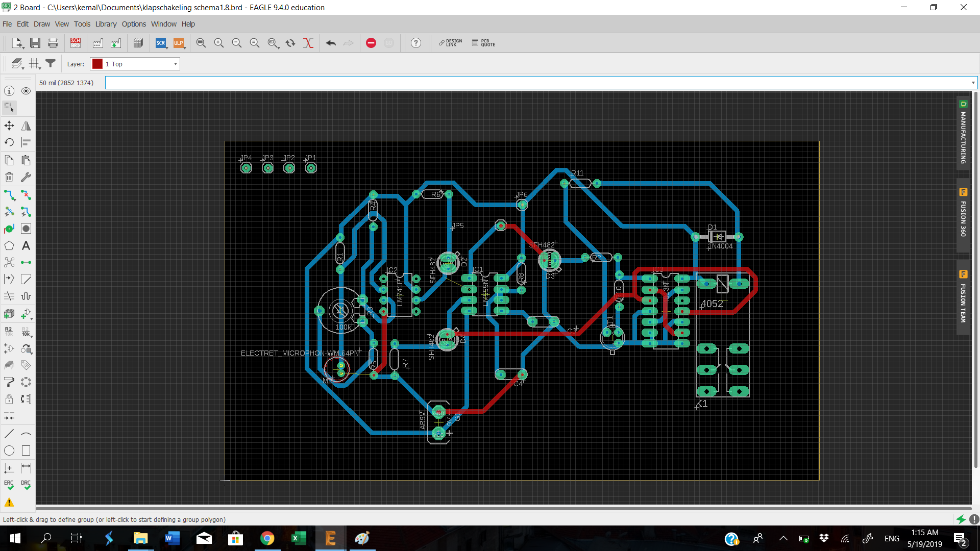Open the Tools menu

82,24
